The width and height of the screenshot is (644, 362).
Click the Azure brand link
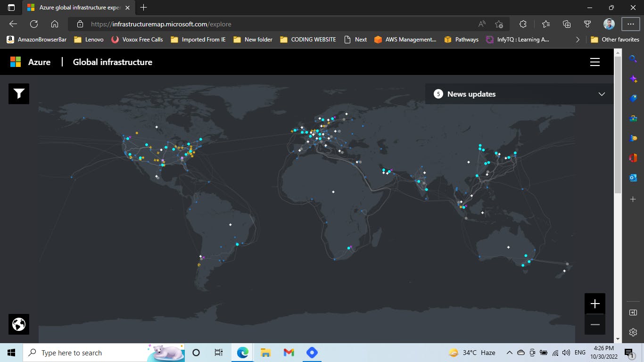tap(39, 62)
